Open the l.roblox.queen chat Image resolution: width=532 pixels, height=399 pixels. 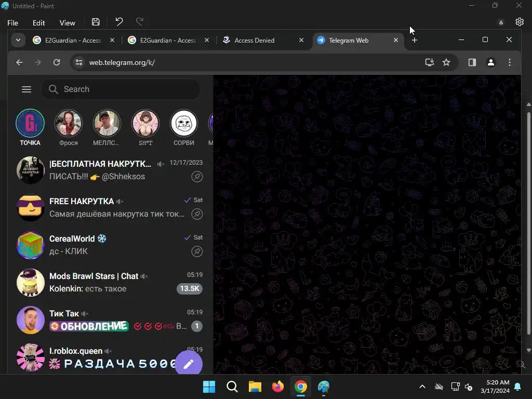click(x=110, y=357)
